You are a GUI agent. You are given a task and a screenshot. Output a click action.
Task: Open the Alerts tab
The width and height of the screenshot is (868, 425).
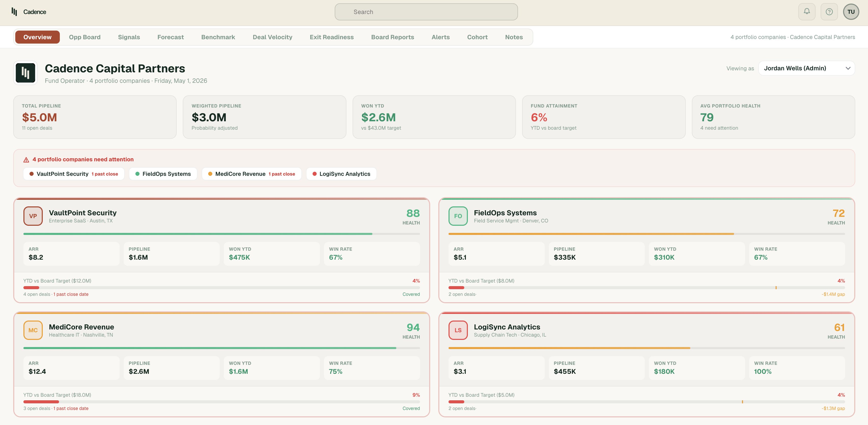(x=440, y=37)
